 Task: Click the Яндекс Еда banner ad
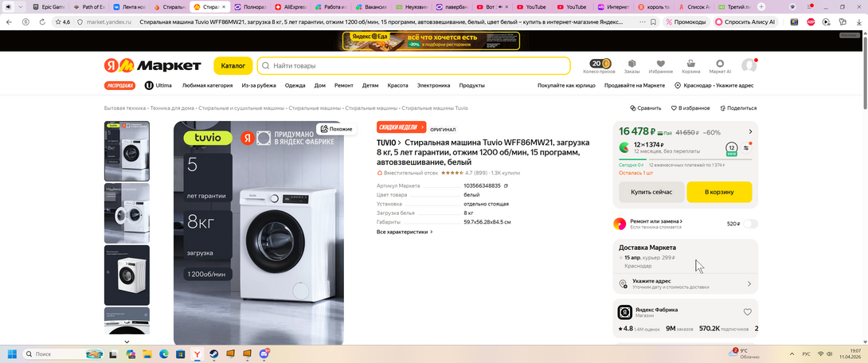coord(432,41)
